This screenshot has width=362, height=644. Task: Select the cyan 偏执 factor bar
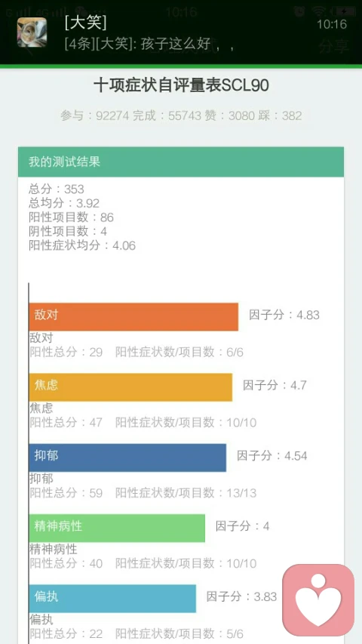coord(112,599)
